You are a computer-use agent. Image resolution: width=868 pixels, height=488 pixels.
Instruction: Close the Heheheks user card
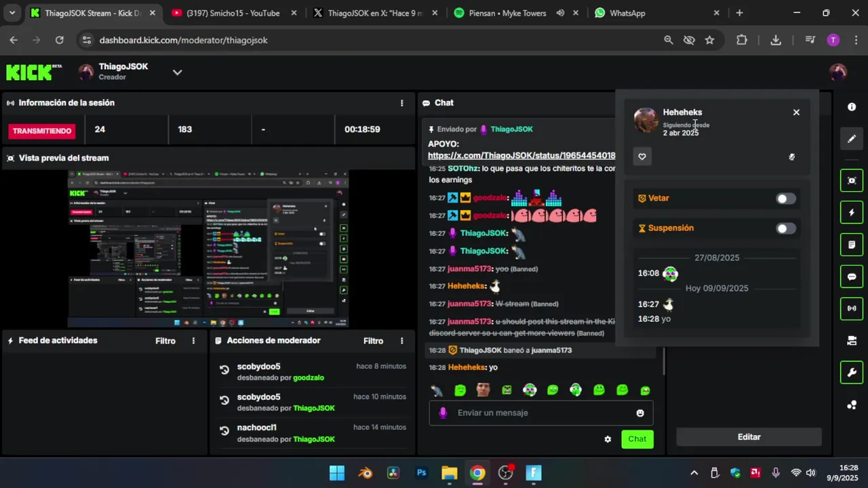[x=796, y=113]
